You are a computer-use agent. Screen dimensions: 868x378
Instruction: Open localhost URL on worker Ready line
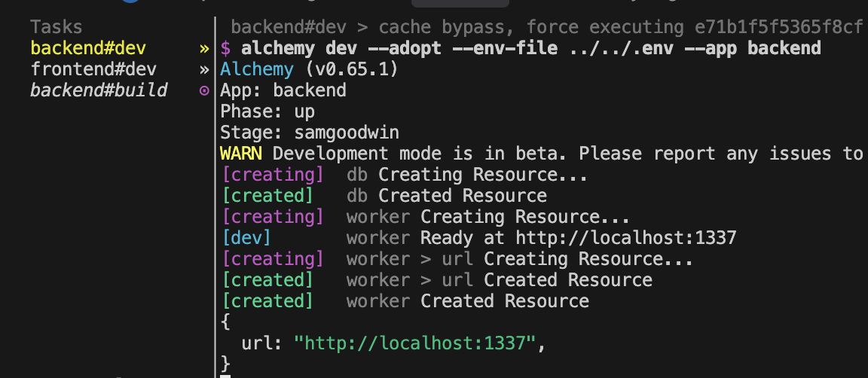pyautogui.click(x=625, y=239)
